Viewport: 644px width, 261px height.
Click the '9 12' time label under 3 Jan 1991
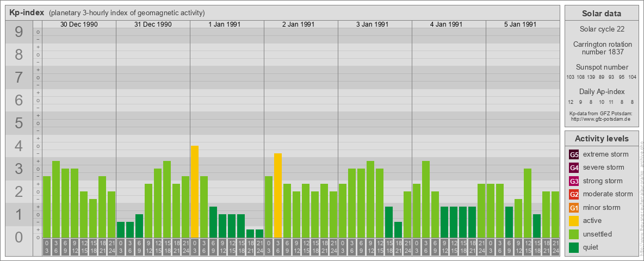coord(370,247)
